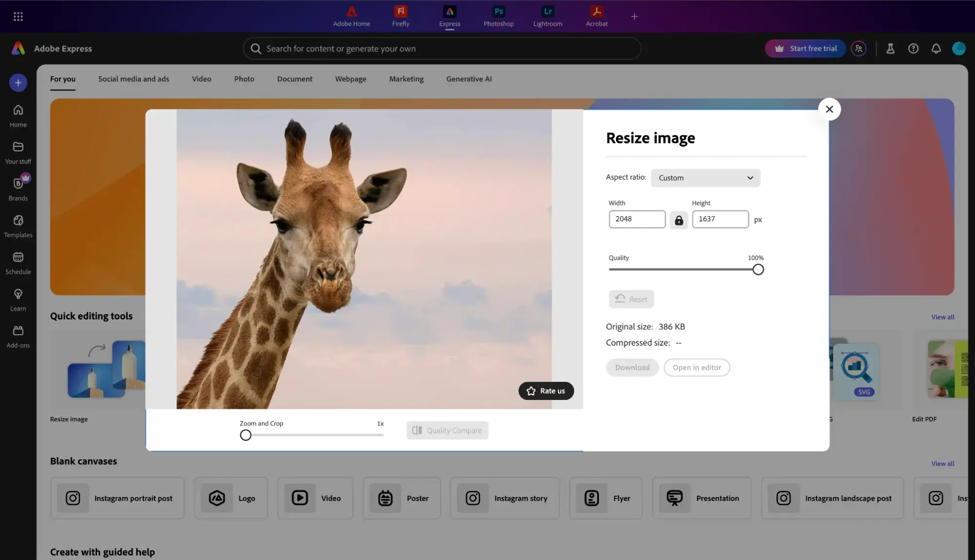Open the notifications bell
The height and width of the screenshot is (560, 975).
point(935,48)
